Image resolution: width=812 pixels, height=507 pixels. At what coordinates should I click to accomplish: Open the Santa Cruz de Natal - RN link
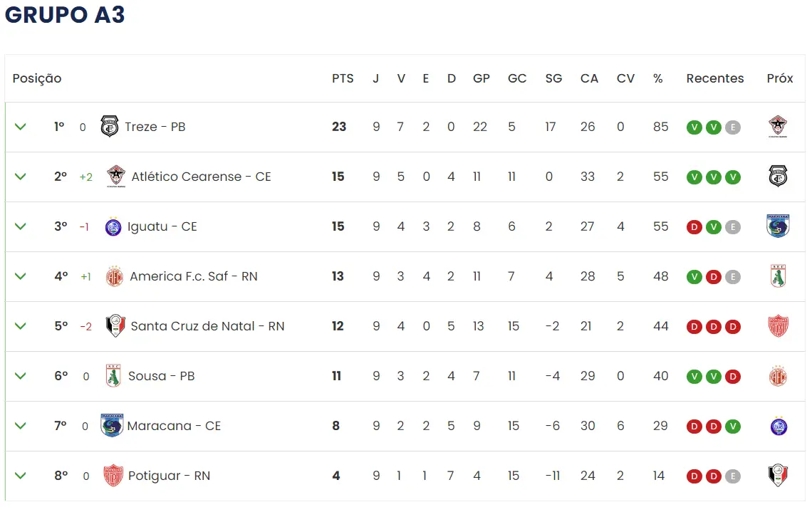click(207, 326)
